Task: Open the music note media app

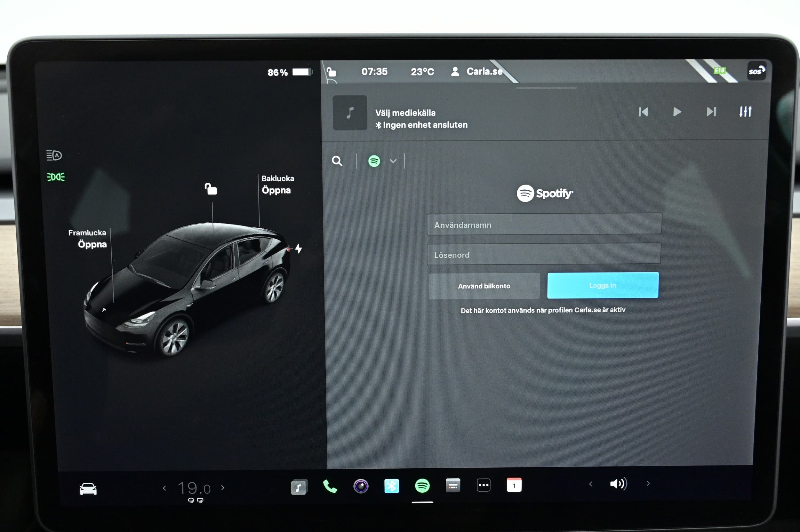Action: click(299, 487)
